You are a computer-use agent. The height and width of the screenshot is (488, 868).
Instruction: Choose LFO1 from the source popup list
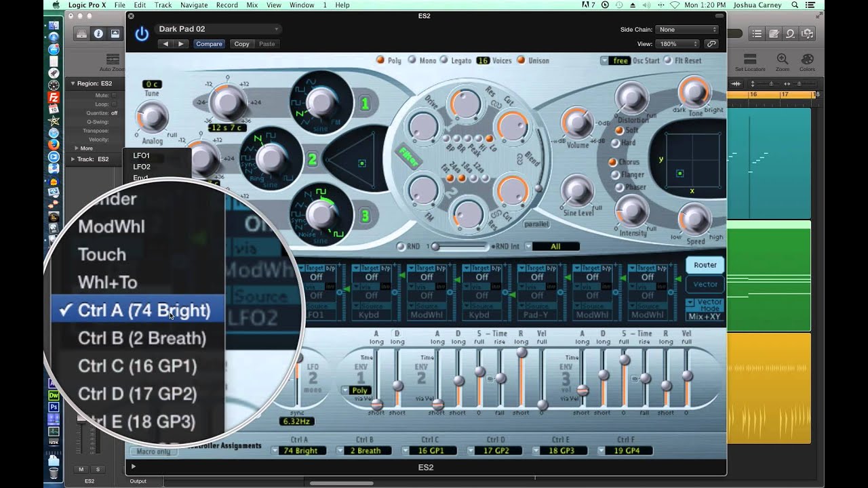tap(142, 155)
